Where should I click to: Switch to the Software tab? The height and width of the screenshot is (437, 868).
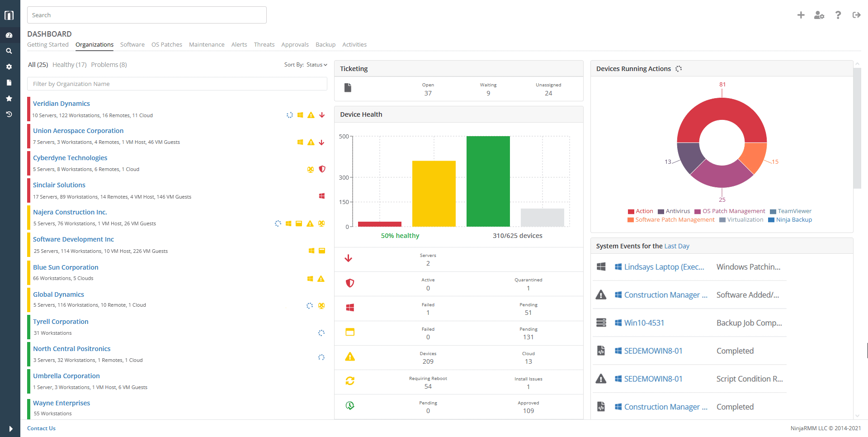pos(132,44)
